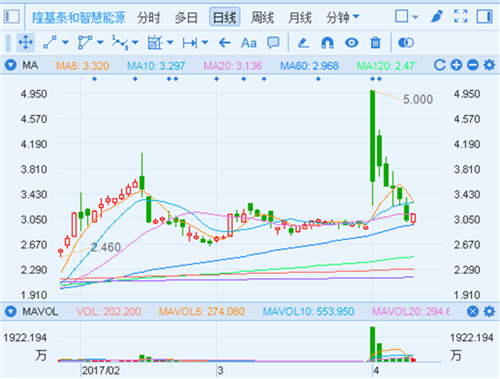This screenshot has height=379, width=500.
Task: Select the comment bubble annotation tool
Action: click(x=273, y=43)
